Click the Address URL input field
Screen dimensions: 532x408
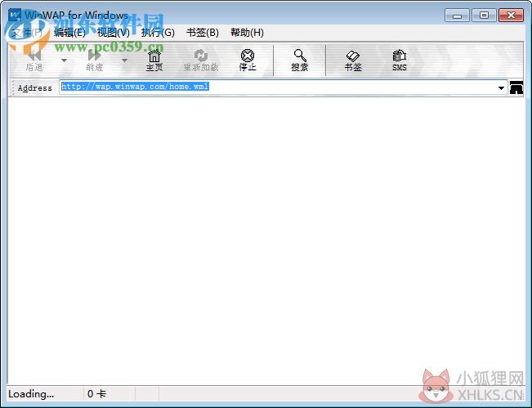coord(284,87)
